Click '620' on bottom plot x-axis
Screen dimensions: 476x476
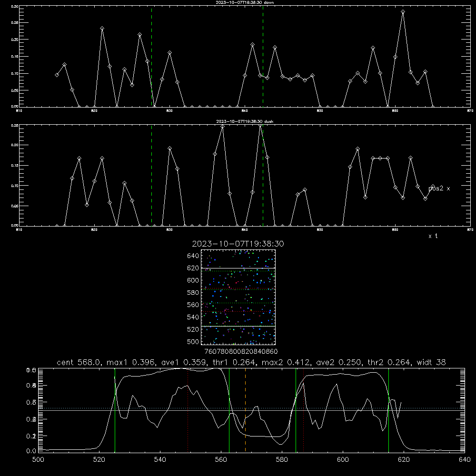click(x=404, y=460)
